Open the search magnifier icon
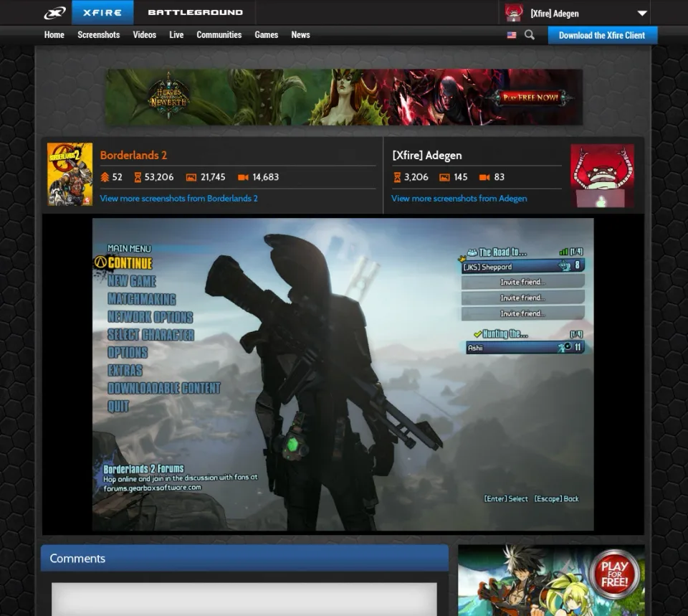Viewport: 688px width, 616px height. click(x=530, y=35)
